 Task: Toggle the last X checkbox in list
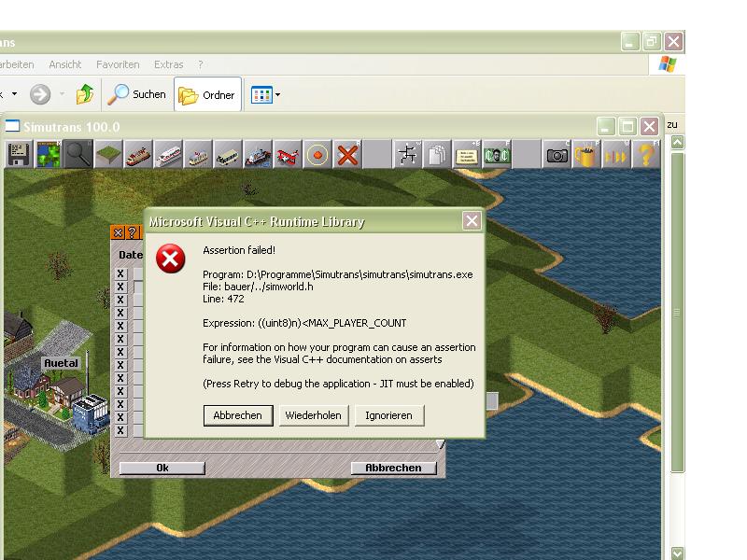pyautogui.click(x=120, y=431)
